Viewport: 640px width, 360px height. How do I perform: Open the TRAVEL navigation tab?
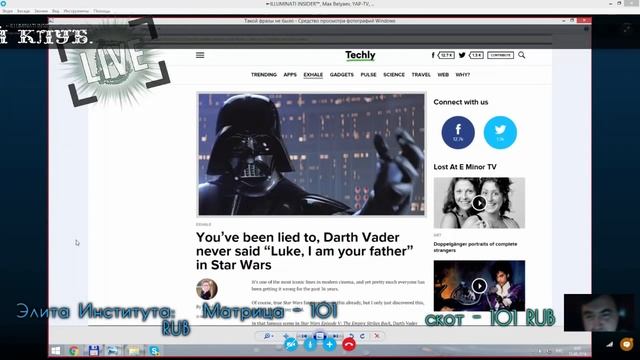[421, 75]
